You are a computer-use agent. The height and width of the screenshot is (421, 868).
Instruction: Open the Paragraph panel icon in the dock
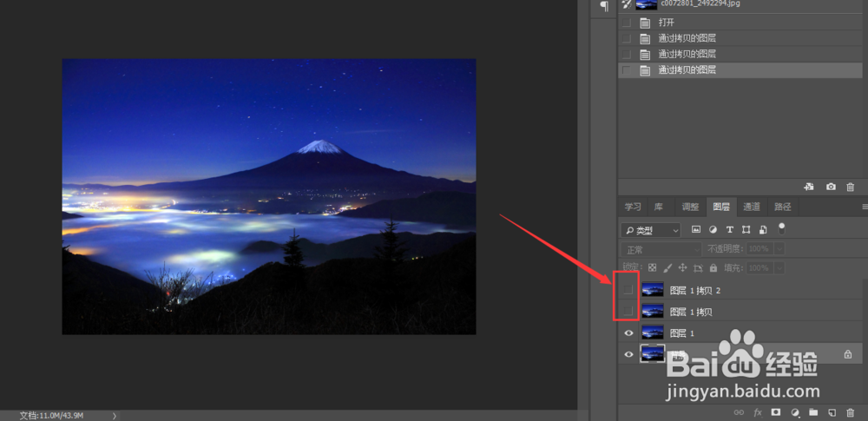click(x=604, y=6)
